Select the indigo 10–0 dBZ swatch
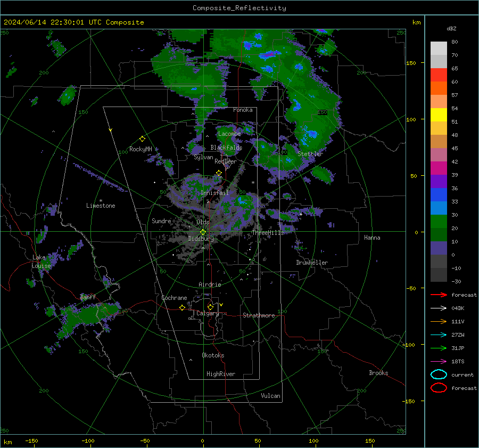 pyautogui.click(x=439, y=248)
